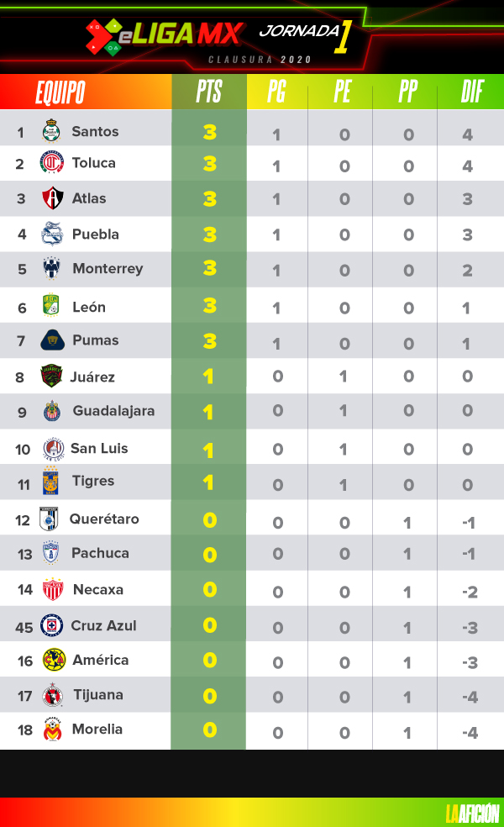Select the PTS column header
This screenshot has width=504, height=827.
point(209,92)
